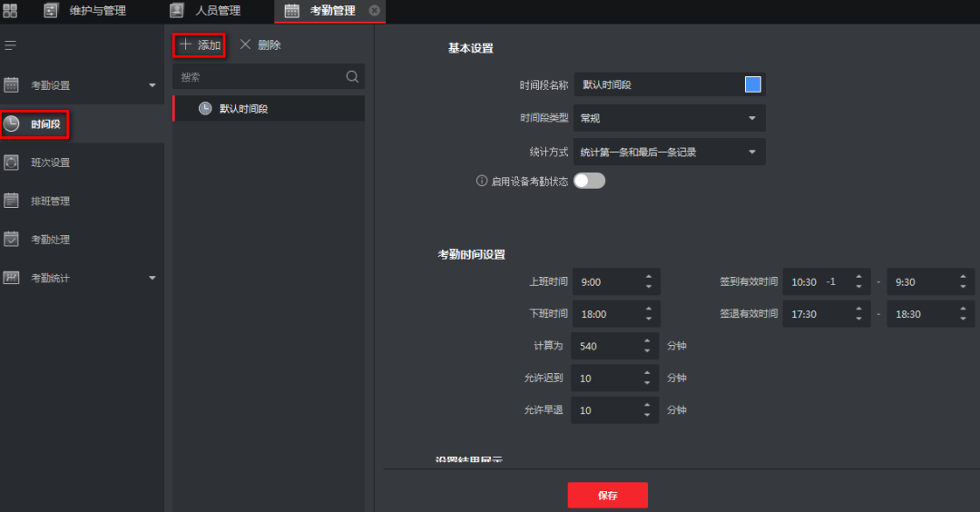The image size is (980, 512).
Task: Click the blue time period color swatch
Action: (x=752, y=84)
